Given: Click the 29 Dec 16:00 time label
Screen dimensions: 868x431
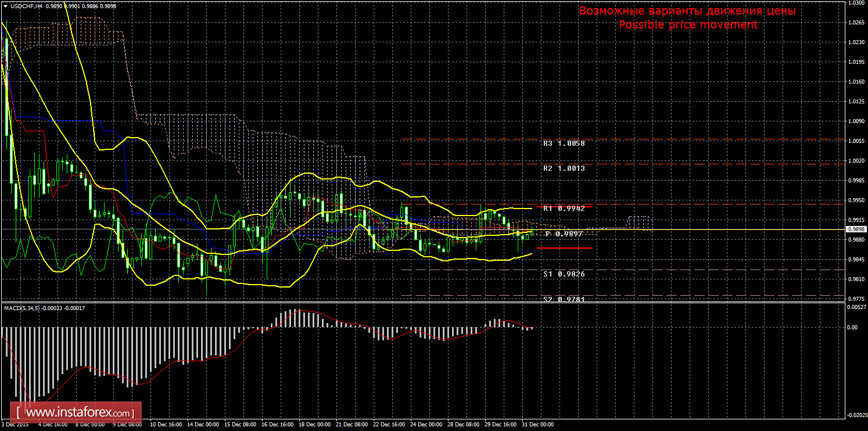Looking at the screenshot, I should [501, 425].
